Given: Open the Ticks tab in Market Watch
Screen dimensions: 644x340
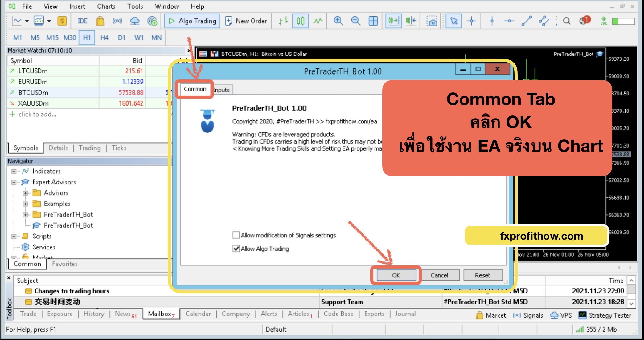Looking at the screenshot, I should click(x=119, y=148).
